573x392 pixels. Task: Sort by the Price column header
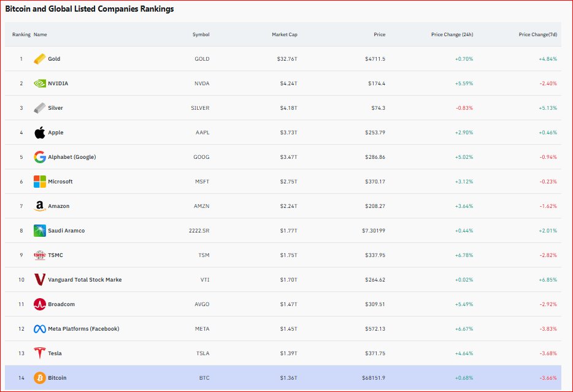pos(379,34)
